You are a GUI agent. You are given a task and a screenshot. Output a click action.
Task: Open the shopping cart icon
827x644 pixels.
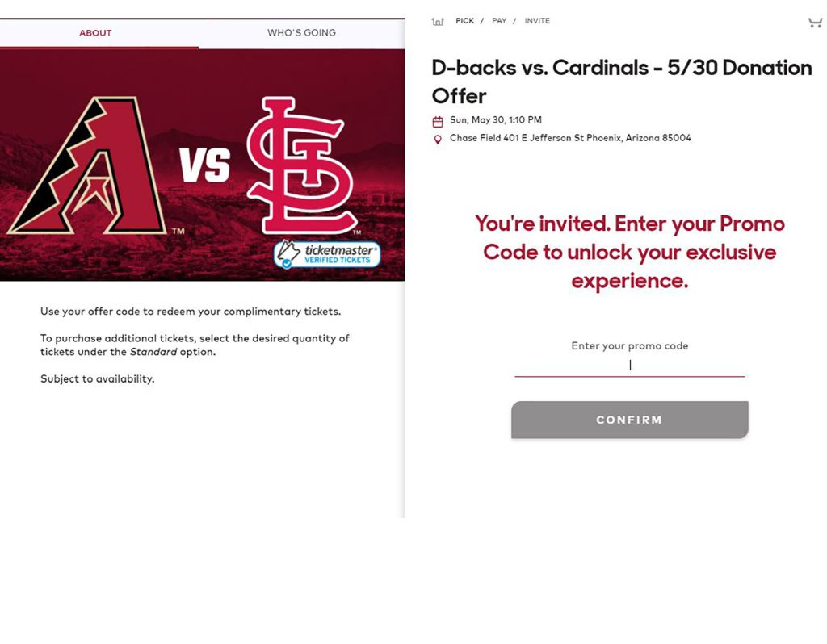tap(814, 22)
